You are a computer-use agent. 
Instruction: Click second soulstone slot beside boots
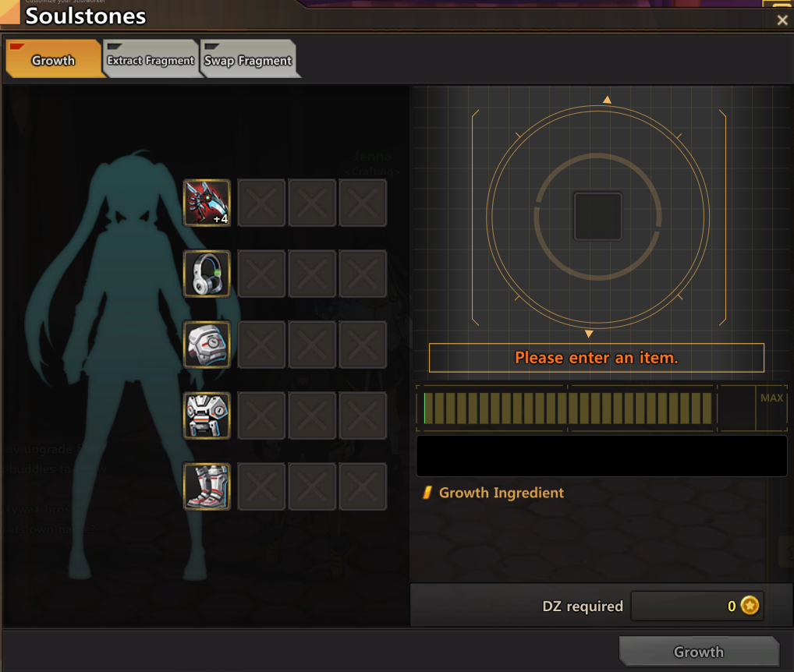pyautogui.click(x=312, y=486)
